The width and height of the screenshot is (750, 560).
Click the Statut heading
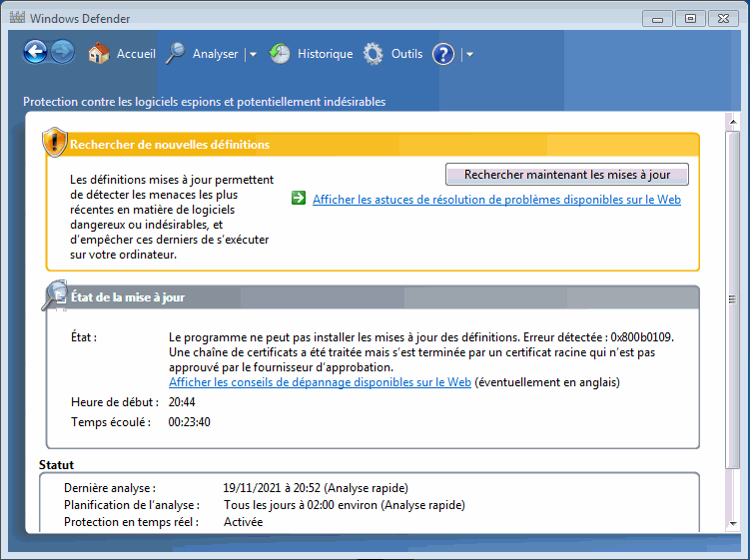coord(57,465)
